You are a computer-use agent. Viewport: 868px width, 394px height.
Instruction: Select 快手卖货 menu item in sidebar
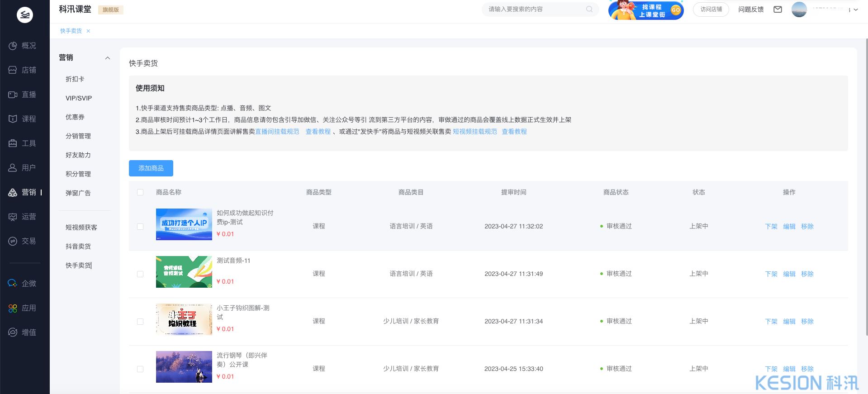(78, 266)
